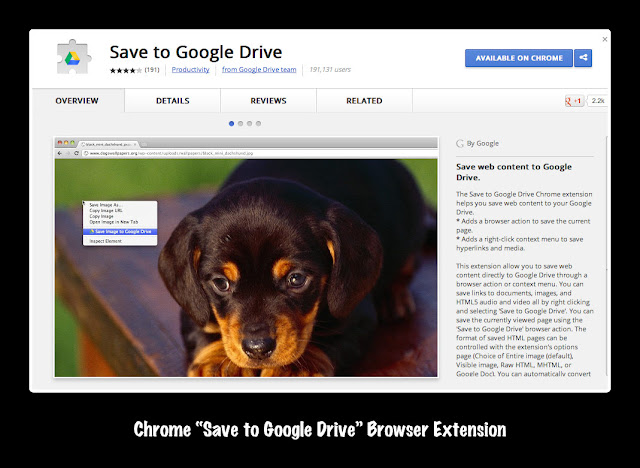
Task: Select the fourth screenshot carousel dot
Action: point(258,124)
